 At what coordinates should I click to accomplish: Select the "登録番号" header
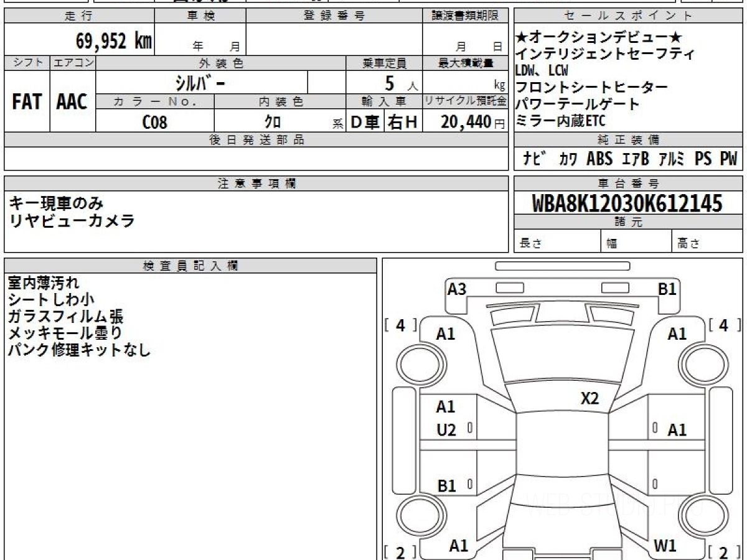point(334,16)
